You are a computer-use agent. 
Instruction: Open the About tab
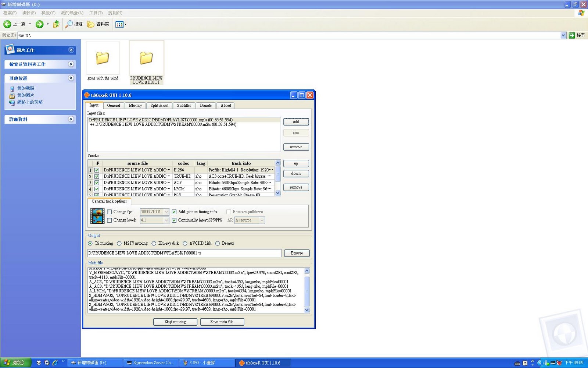226,106
